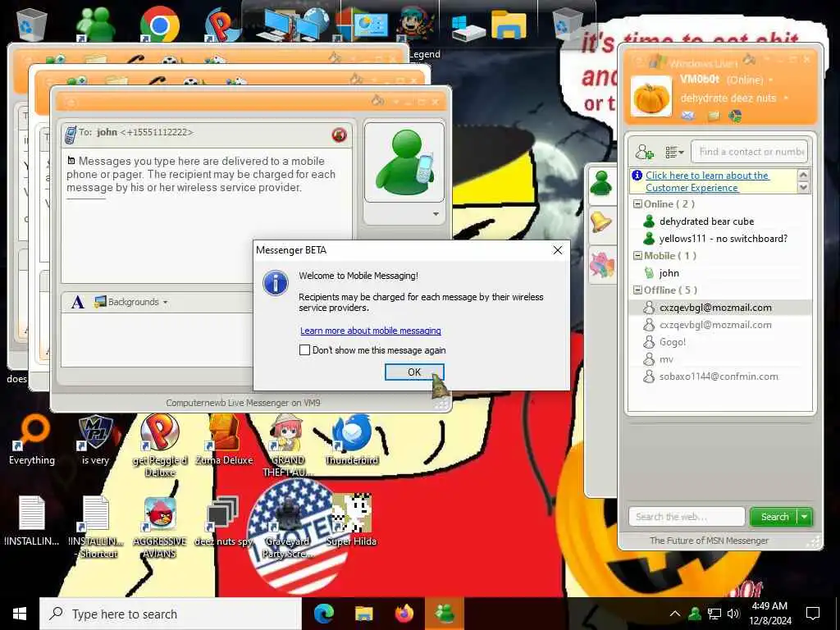Image resolution: width=840 pixels, height=630 pixels.
Task: Click the "Search the web..." field
Action: pyautogui.click(x=687, y=517)
